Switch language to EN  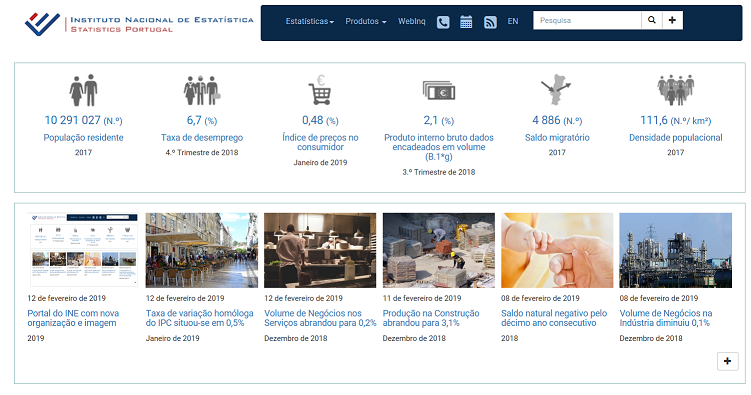[x=513, y=21]
